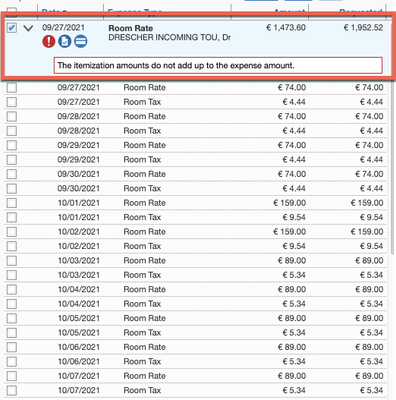
Task: Tick the 10/01/2021 Room Rate checkbox
Action: pos(12,203)
